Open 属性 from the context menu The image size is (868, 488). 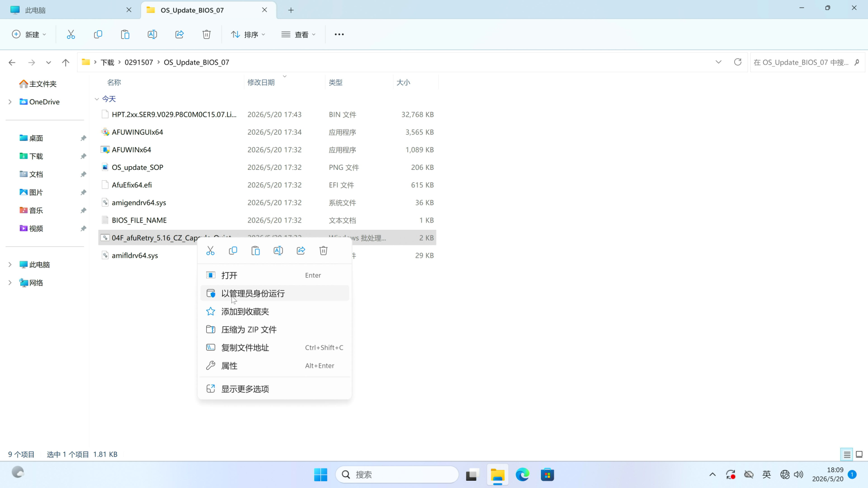[274, 366]
